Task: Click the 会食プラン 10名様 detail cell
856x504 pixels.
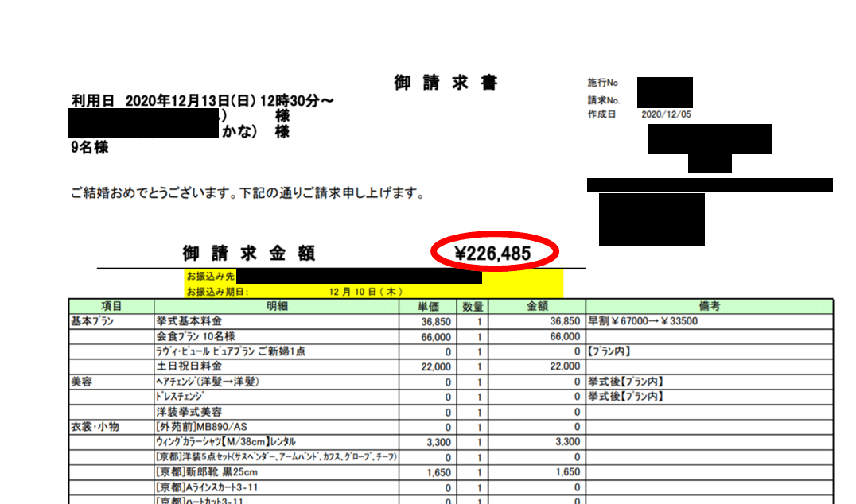Action: click(x=277, y=336)
